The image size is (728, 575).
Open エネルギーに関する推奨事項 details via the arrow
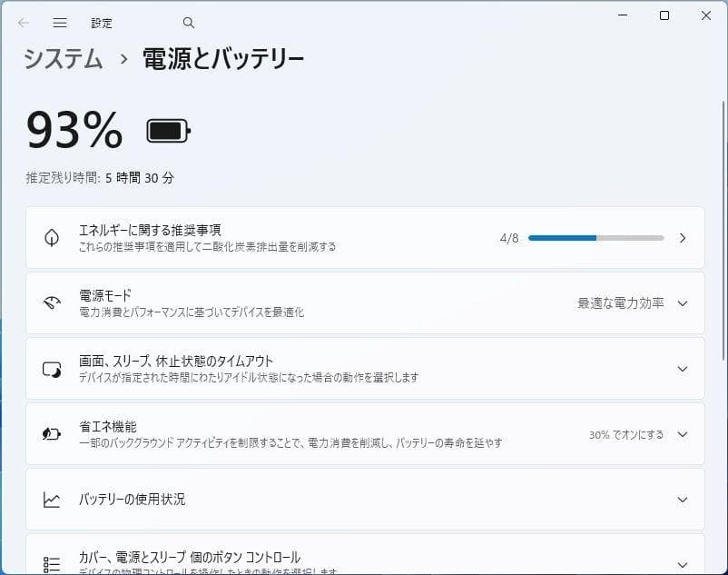coord(683,238)
